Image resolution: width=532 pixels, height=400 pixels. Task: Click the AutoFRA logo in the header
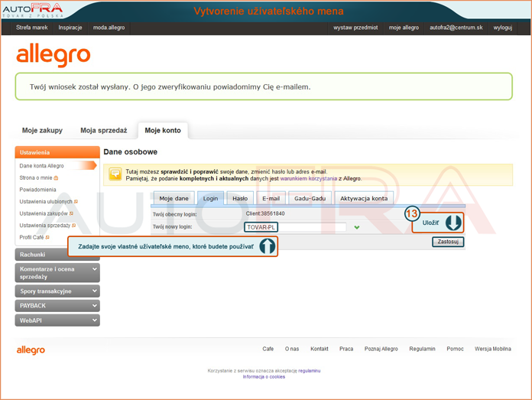point(33,10)
